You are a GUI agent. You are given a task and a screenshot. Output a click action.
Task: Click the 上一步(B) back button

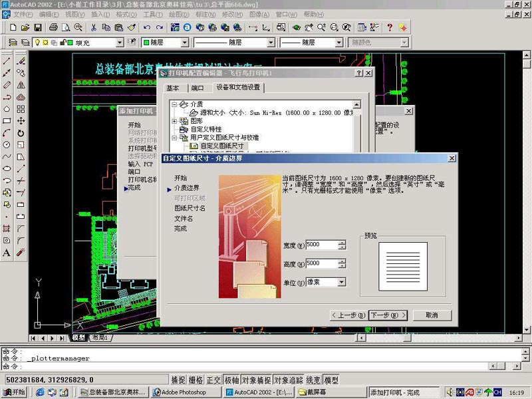coord(348,315)
